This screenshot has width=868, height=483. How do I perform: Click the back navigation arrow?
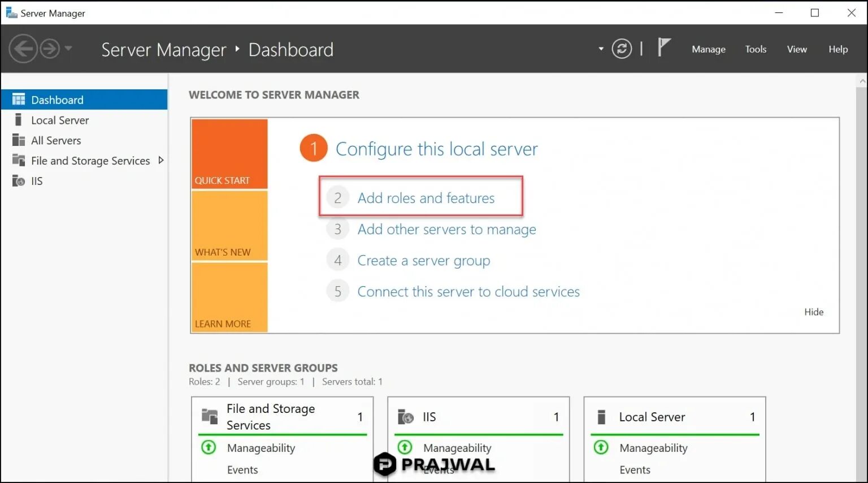[x=23, y=49]
